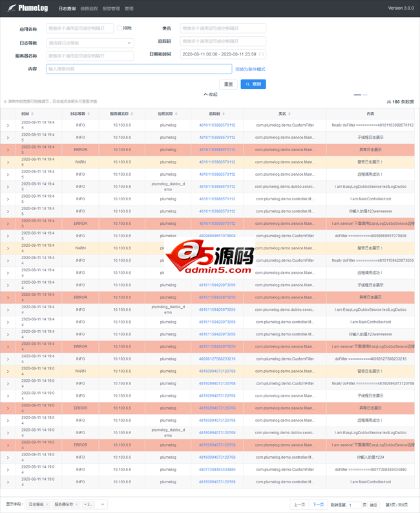420x513 pixels.
Task: Remove the 日志等级 field tag
Action: click(47, 505)
